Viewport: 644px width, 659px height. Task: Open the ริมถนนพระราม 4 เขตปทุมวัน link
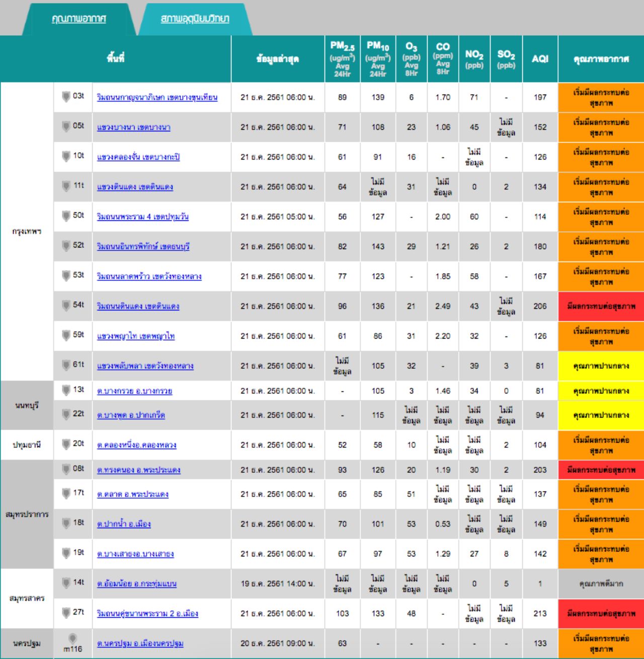(143, 217)
